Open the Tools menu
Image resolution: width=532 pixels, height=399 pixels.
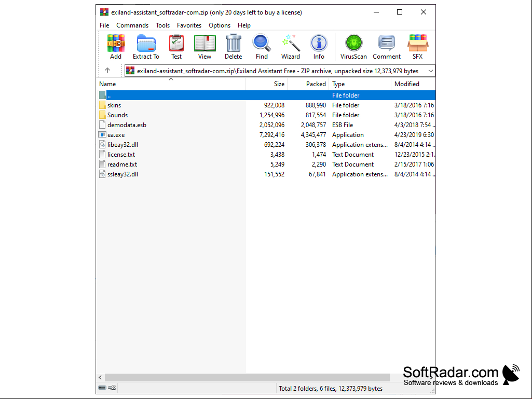click(162, 25)
